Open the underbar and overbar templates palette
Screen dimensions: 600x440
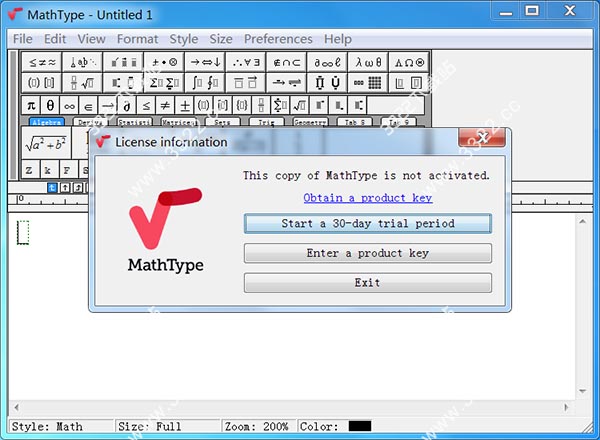[246, 83]
